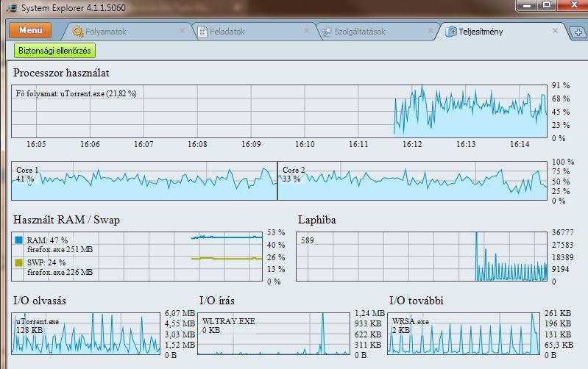
Task: Click the Teljesítmény tab icon
Action: 450,32
